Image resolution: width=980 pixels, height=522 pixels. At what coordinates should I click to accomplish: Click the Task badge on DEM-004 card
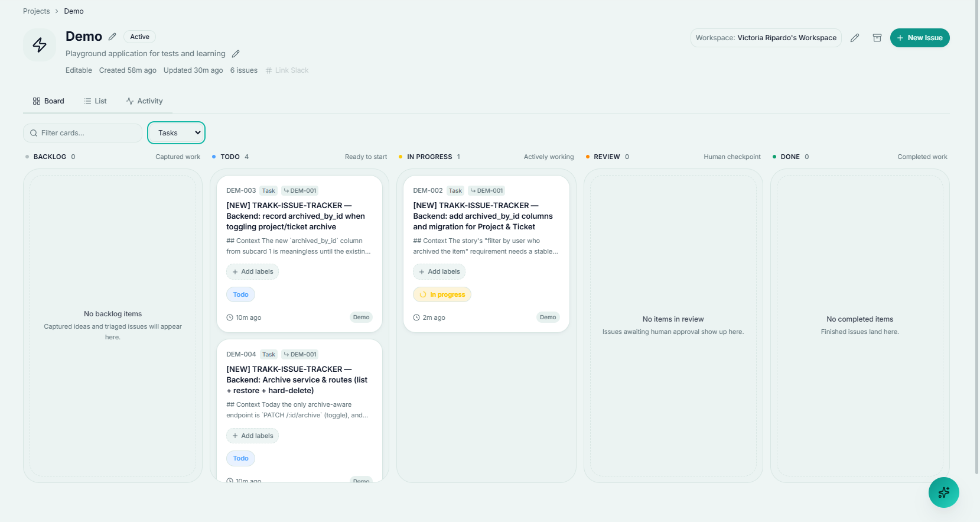coord(269,354)
